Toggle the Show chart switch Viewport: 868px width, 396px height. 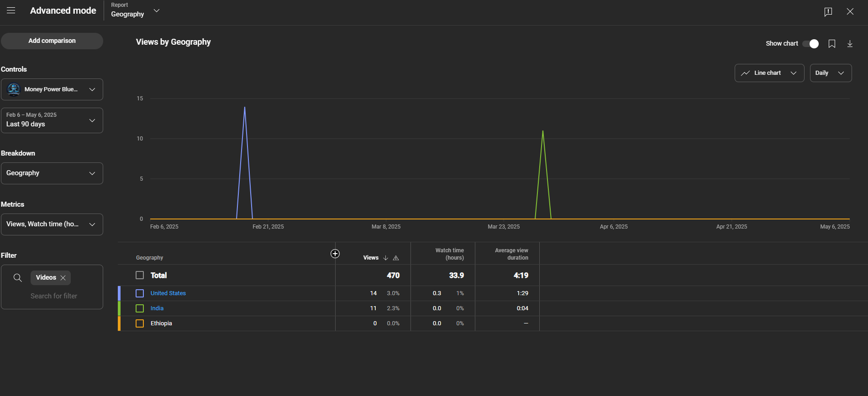point(811,44)
